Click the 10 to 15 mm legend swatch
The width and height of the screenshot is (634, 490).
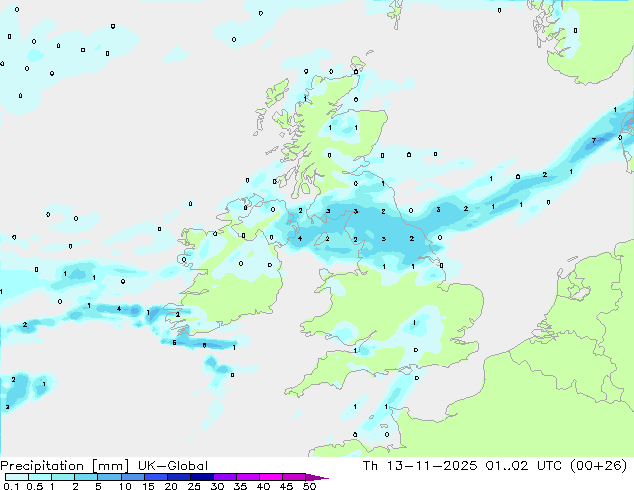(132, 477)
